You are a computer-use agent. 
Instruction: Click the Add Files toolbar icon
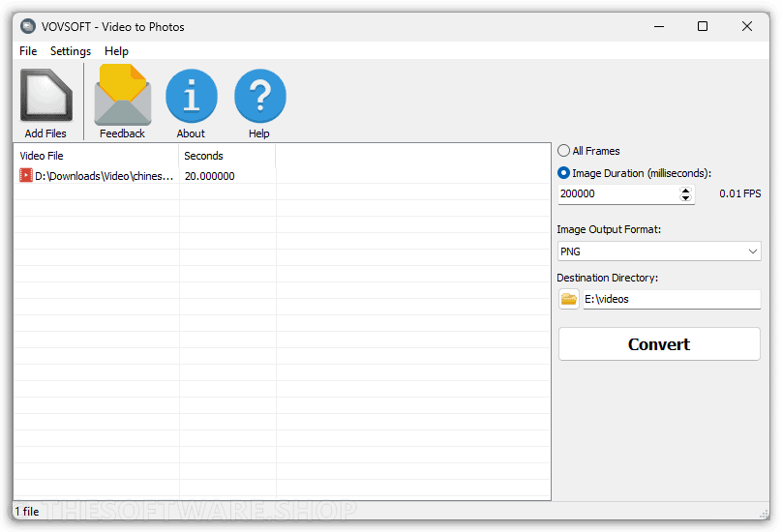tap(45, 96)
